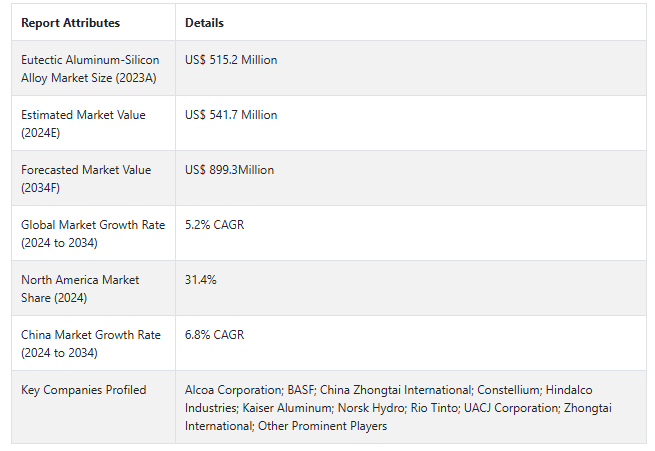Click the 31.4% market share value
The width and height of the screenshot is (655, 451).
click(201, 280)
